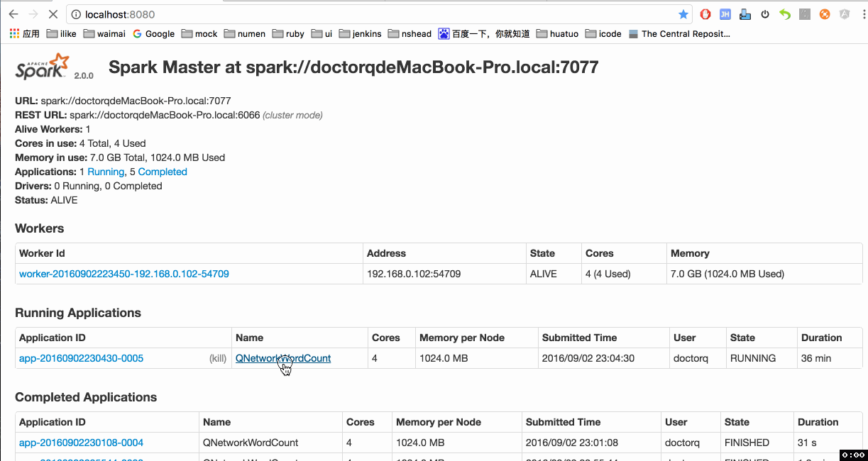
Task: Click the browser forward arrow
Action: (x=33, y=14)
